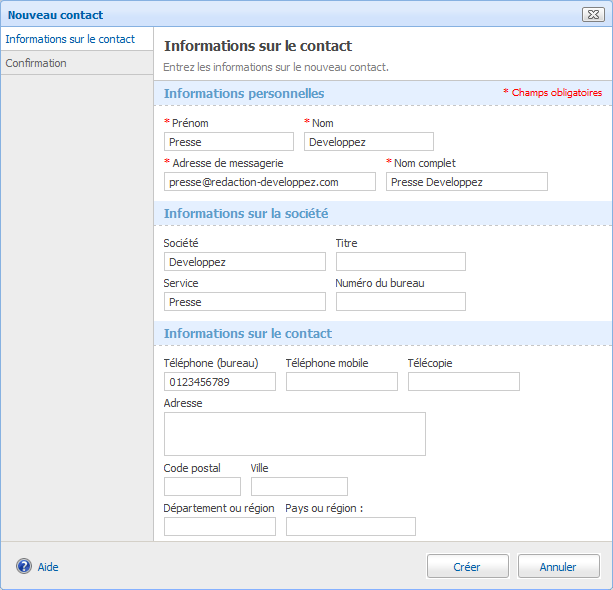Screen dimensions: 613x590
Task: Close the Nouveau contact dialog
Action: click(x=590, y=14)
